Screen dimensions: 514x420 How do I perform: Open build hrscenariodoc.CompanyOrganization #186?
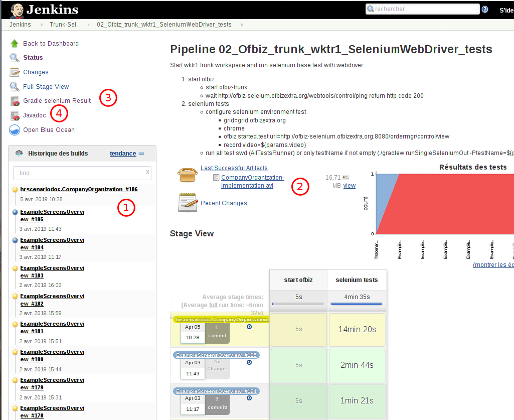click(x=79, y=189)
